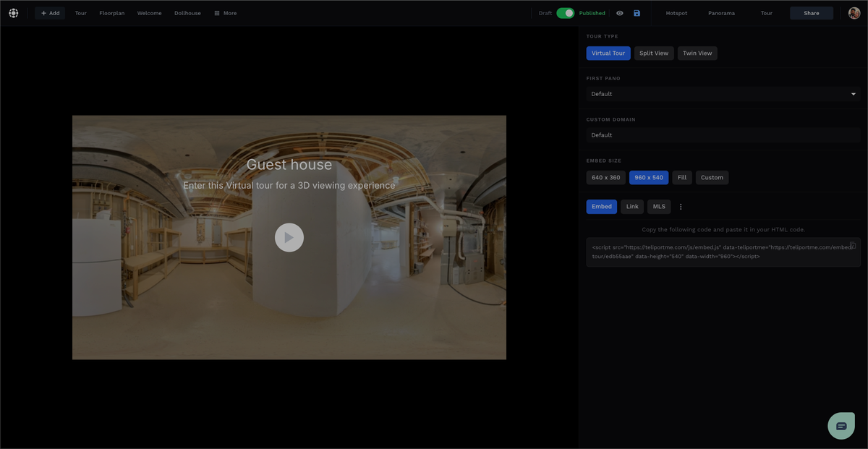The image size is (868, 449).
Task: Click the embed script code box
Action: tap(723, 252)
